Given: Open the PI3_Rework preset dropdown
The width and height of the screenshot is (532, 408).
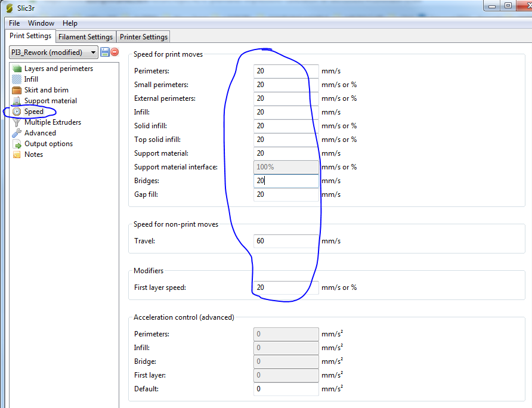Looking at the screenshot, I should tap(54, 52).
